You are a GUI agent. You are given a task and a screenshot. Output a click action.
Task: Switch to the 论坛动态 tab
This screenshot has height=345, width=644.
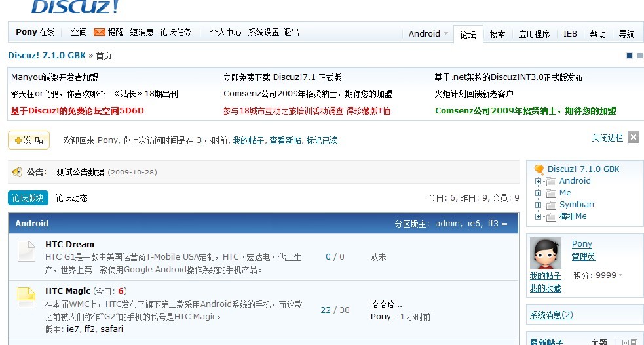pos(71,198)
